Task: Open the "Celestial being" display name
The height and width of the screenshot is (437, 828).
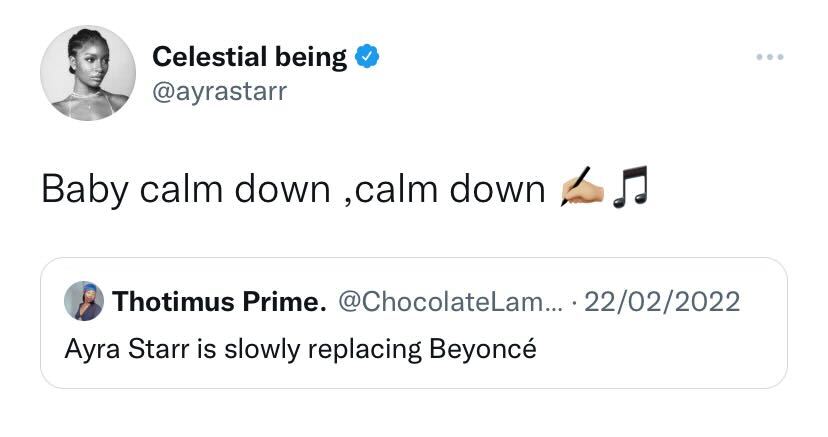Action: pos(249,58)
